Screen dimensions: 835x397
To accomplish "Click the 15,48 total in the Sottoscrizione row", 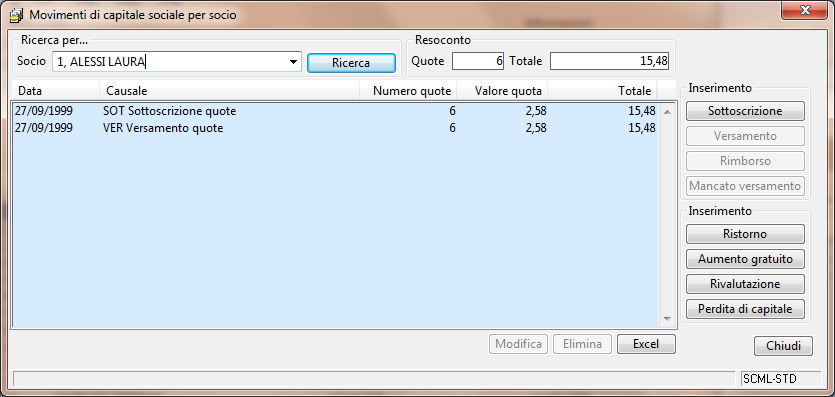I will tap(642, 111).
